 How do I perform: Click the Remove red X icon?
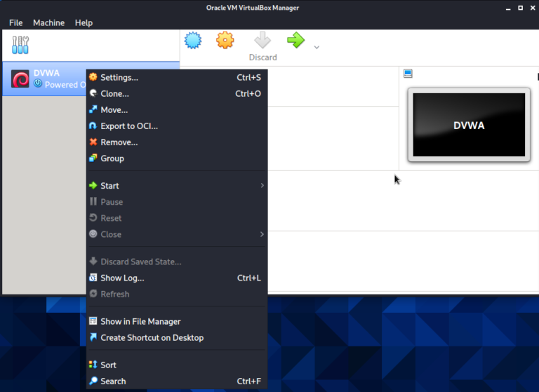[x=93, y=142]
